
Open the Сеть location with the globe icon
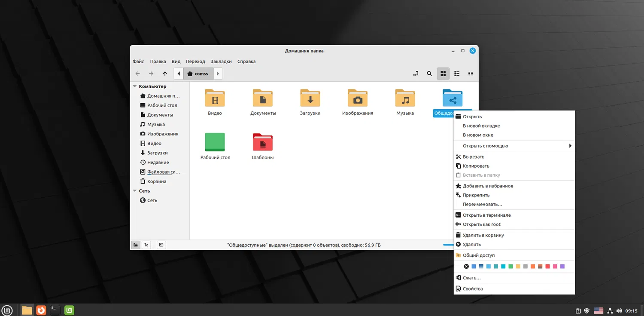[x=149, y=200]
